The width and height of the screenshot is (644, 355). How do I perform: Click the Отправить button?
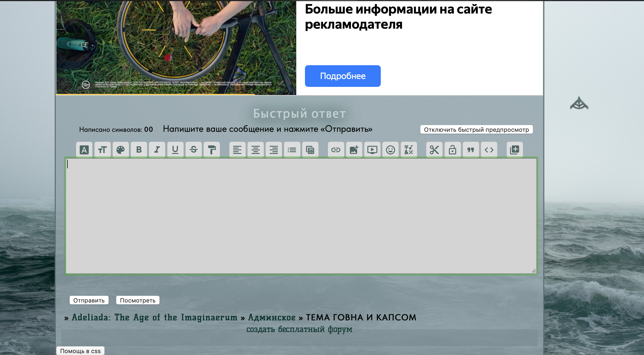pos(89,300)
